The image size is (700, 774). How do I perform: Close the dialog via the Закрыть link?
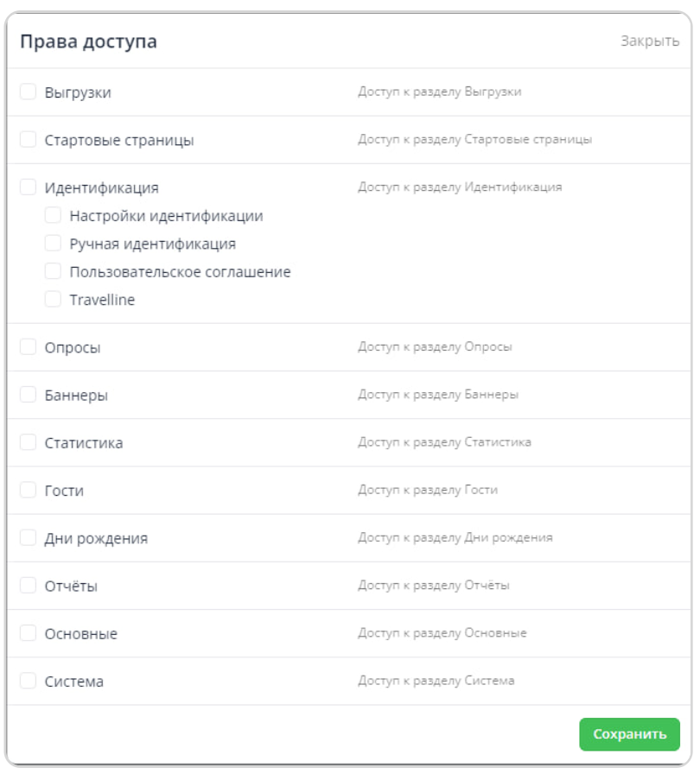650,41
